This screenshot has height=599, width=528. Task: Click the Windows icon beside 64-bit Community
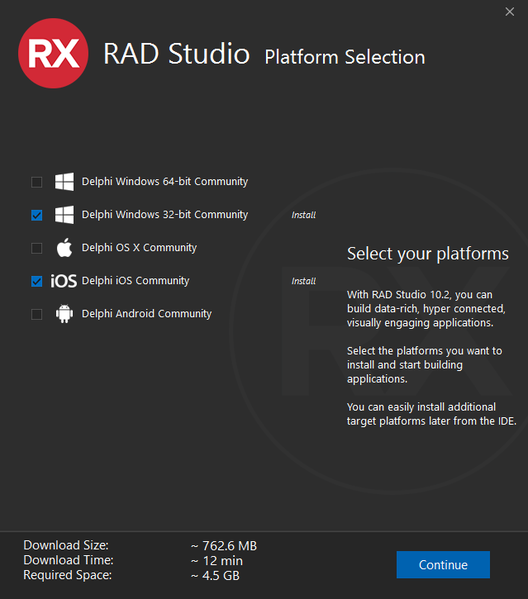pyautogui.click(x=64, y=181)
